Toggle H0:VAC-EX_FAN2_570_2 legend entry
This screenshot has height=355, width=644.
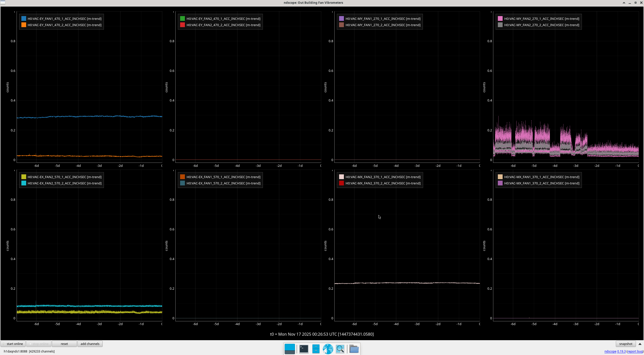[x=64, y=183]
